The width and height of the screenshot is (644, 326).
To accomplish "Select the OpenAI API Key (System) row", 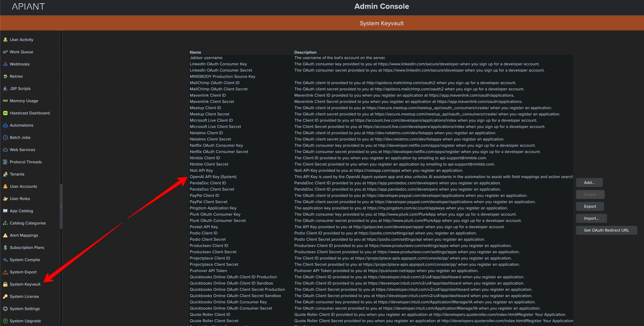I will coord(381,177).
